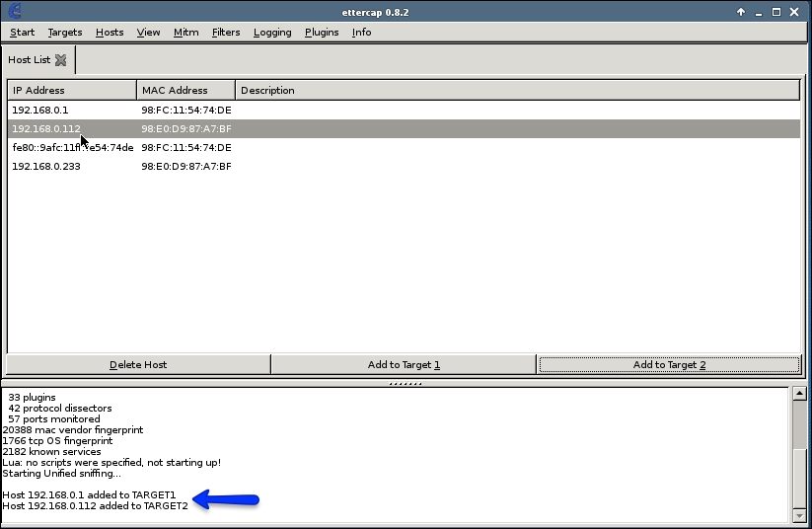The height and width of the screenshot is (529, 812).
Task: Select host 192.168.0.1 row
Action: tap(404, 110)
